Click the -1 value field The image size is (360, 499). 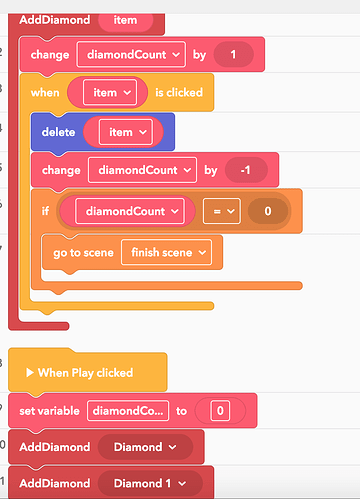point(246,170)
